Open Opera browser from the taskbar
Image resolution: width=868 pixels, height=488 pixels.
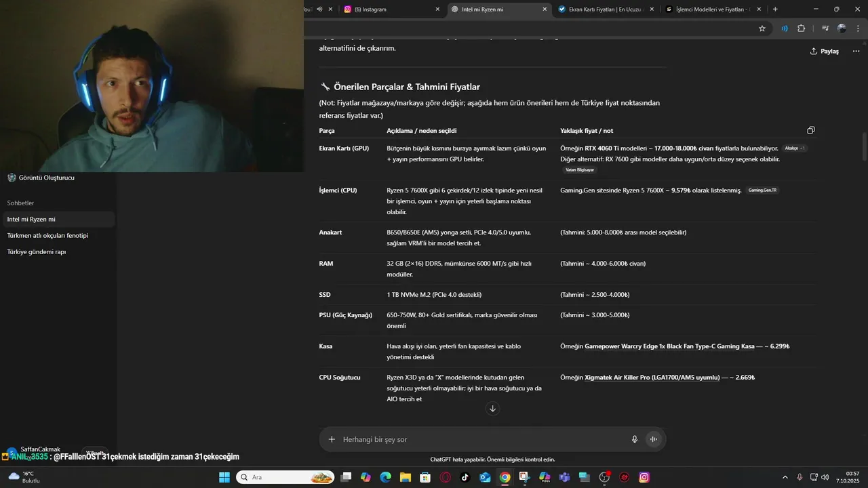[x=446, y=477]
